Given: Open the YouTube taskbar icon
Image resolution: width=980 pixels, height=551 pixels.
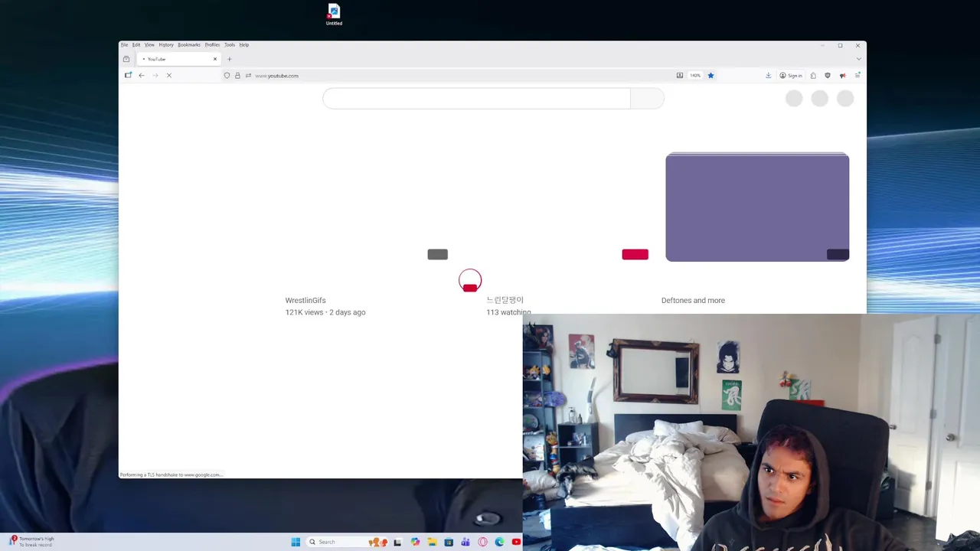Looking at the screenshot, I should [x=516, y=542].
